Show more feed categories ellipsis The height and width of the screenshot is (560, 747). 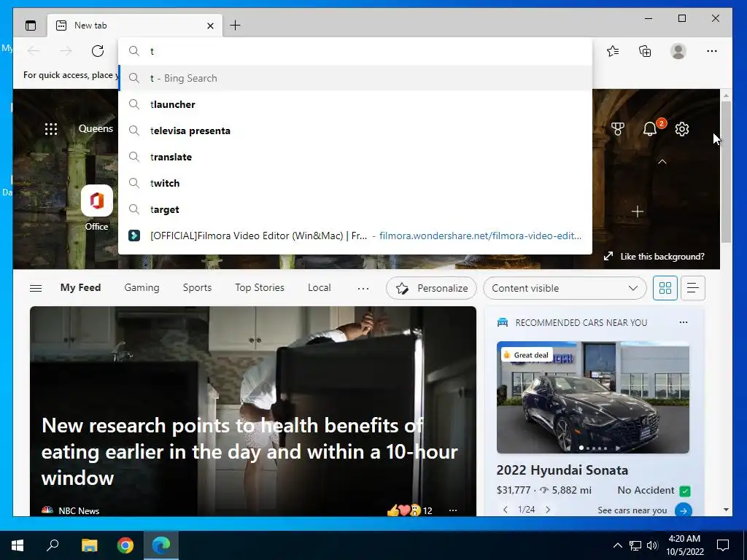click(363, 288)
